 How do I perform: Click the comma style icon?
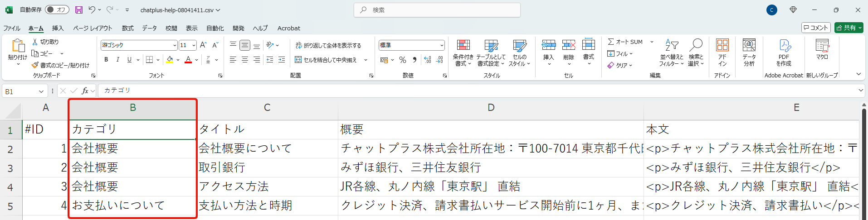(x=414, y=60)
